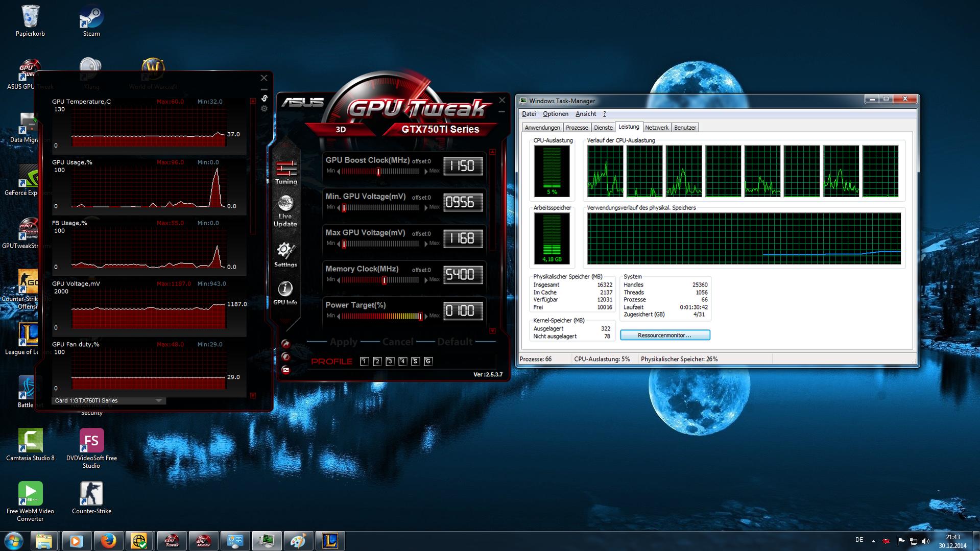Launch Counter-Strike desktop shortcut

point(91,498)
